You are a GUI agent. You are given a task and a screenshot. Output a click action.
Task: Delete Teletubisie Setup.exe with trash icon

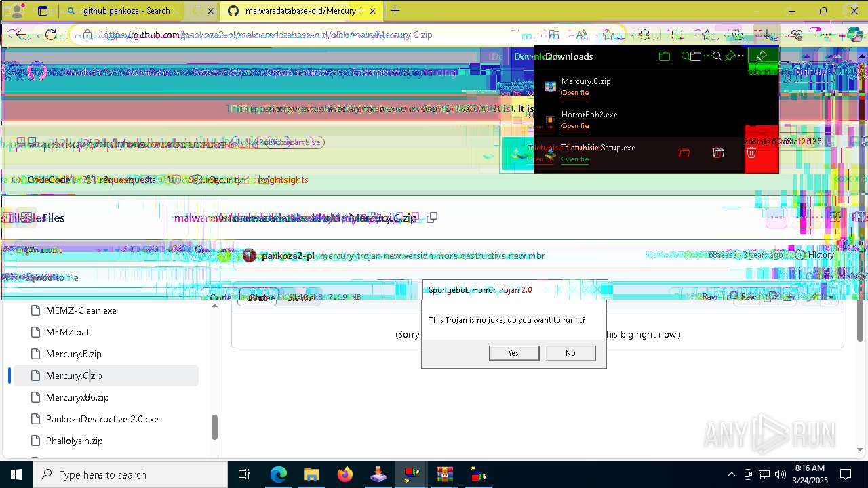[x=751, y=153]
